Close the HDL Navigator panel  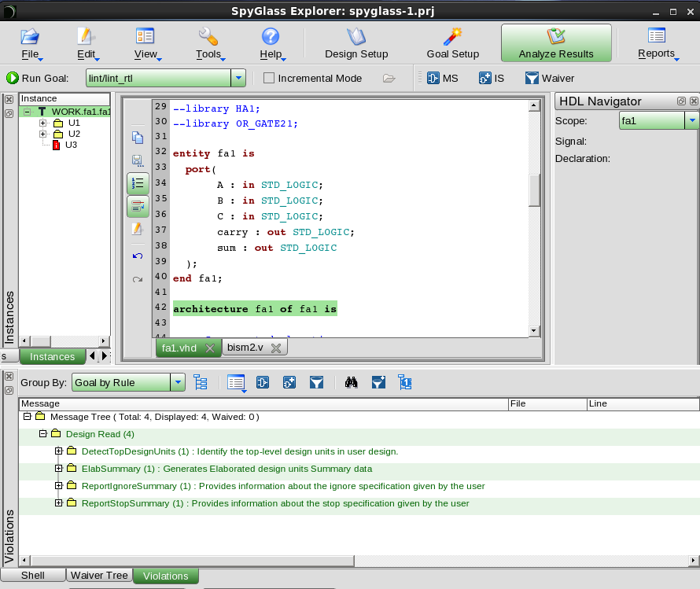pyautogui.click(x=694, y=101)
